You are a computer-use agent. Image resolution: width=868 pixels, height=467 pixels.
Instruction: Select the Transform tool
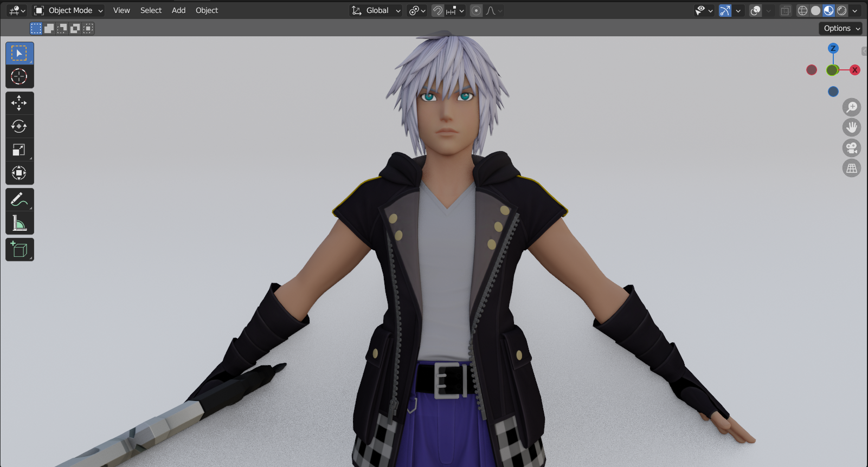[x=20, y=173]
